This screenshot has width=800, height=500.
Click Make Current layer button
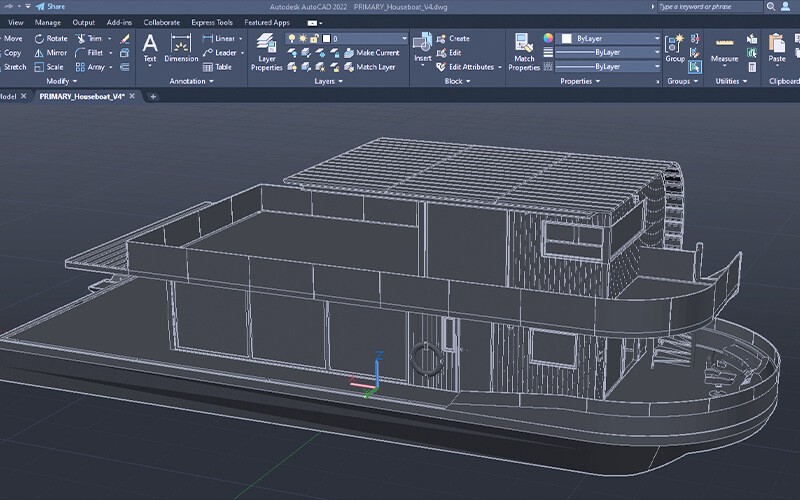pos(377,53)
